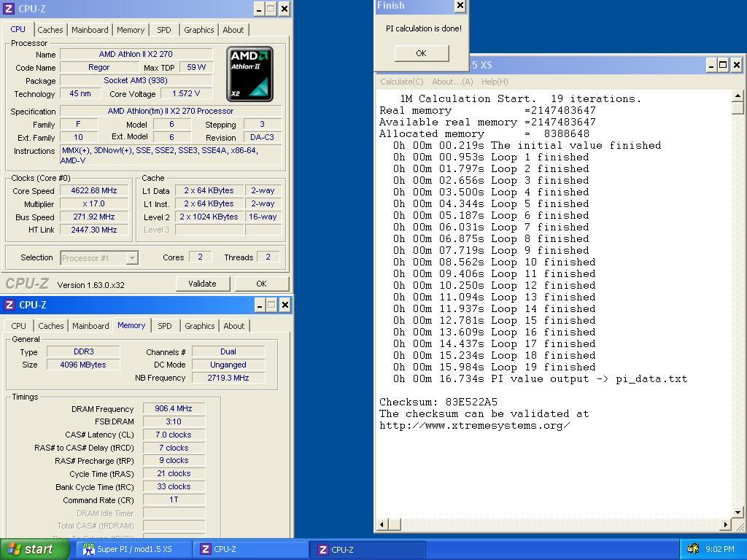Screen dimensions: 747x560
Task: Click the scroll up arrow in Super PI output
Action: coord(738,96)
